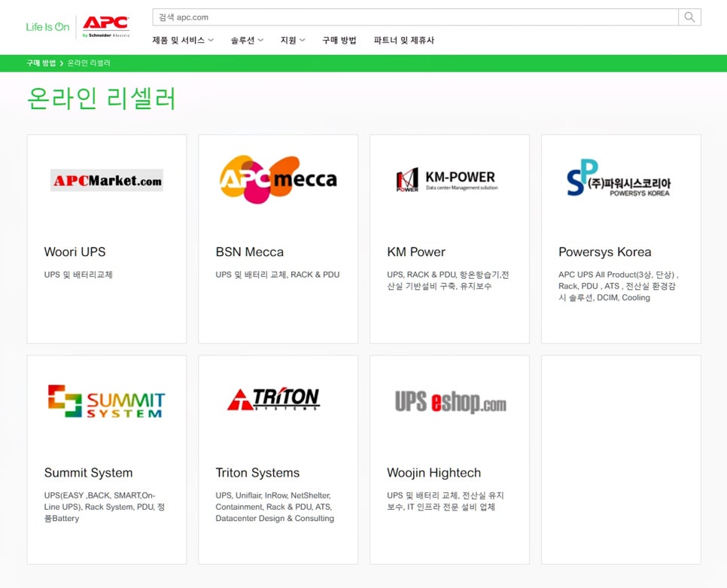
Task: Click the Woojin Hightech description text
Action: (x=445, y=501)
